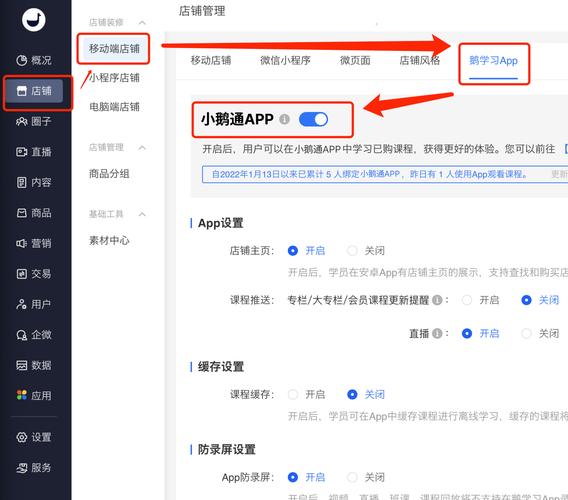568x500 pixels.
Task: Open 素材中心 in the submenu
Action: pos(109,240)
